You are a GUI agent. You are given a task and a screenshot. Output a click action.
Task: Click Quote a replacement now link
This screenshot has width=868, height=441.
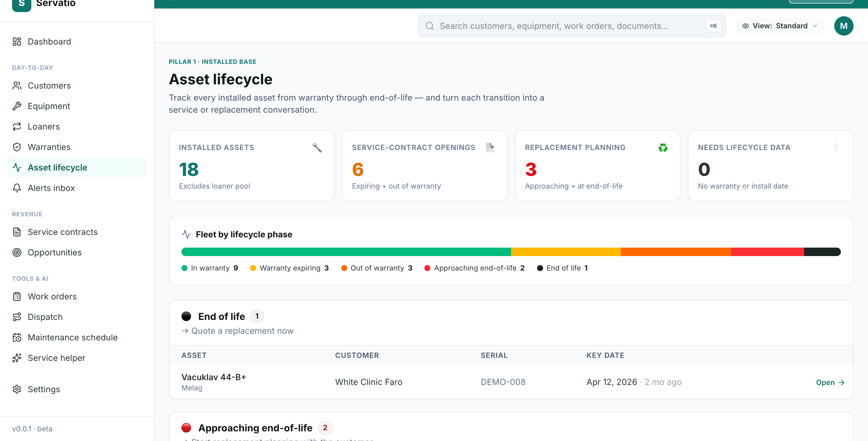coord(238,331)
